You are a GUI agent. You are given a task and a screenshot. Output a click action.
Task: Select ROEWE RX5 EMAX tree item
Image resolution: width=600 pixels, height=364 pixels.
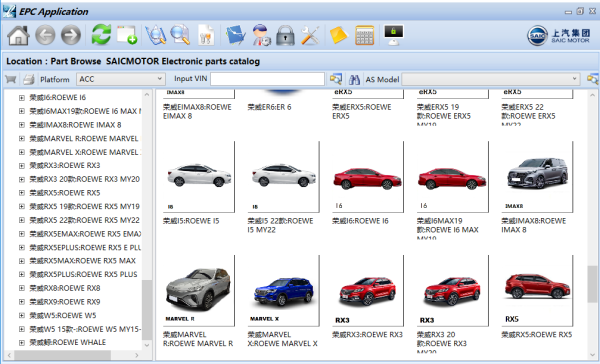tap(85, 233)
